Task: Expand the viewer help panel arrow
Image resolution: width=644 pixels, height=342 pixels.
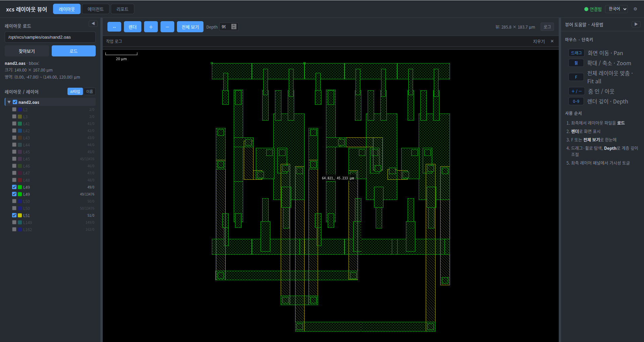Action: tap(636, 24)
